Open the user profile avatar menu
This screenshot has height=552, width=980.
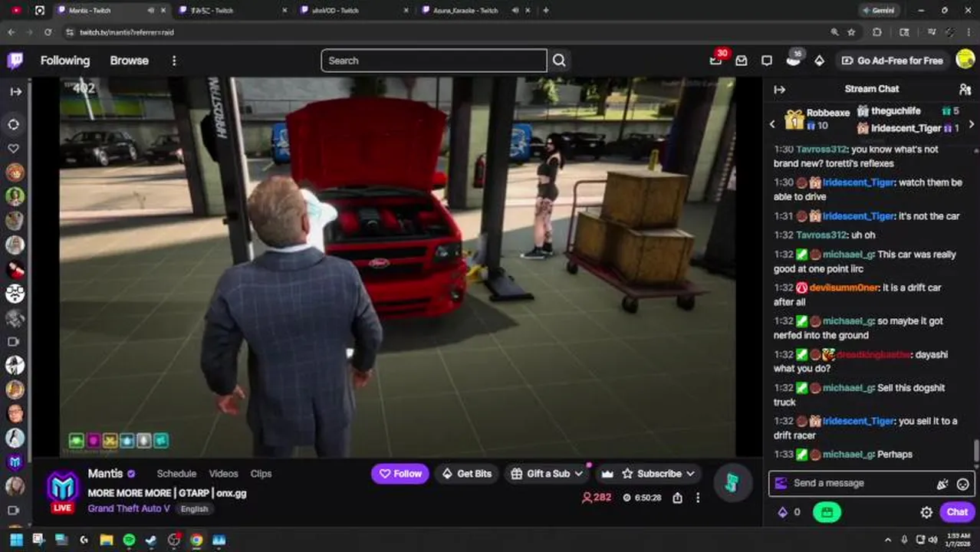[x=965, y=60]
